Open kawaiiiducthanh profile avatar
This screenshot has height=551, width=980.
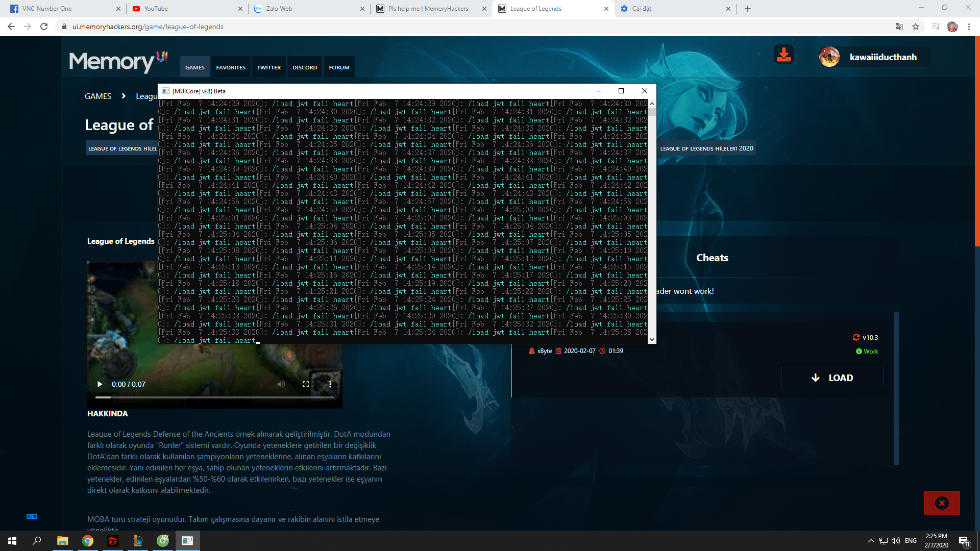pyautogui.click(x=829, y=57)
